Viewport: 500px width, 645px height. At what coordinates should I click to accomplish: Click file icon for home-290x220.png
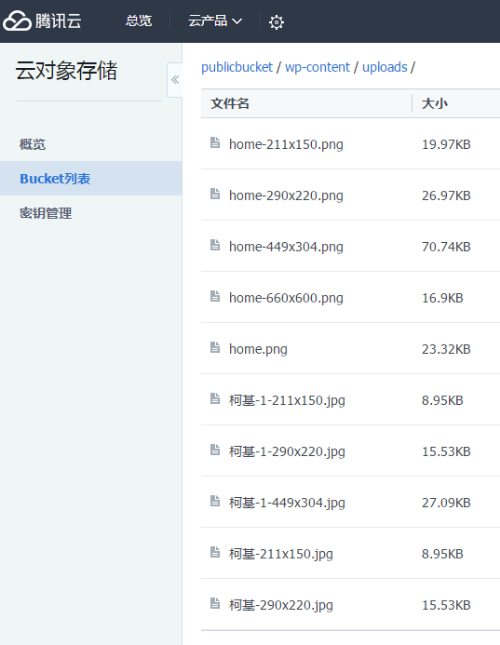coord(215,194)
